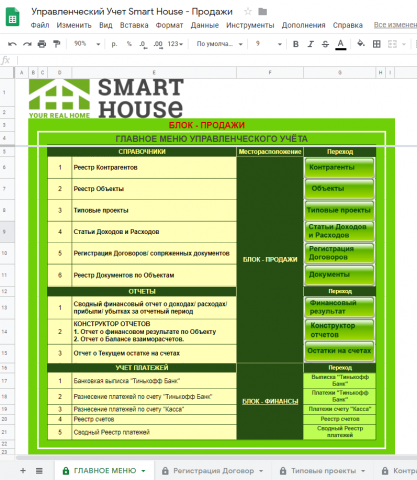The image size is (417, 480).
Task: Click the Контрагенты green button
Action: point(339,167)
